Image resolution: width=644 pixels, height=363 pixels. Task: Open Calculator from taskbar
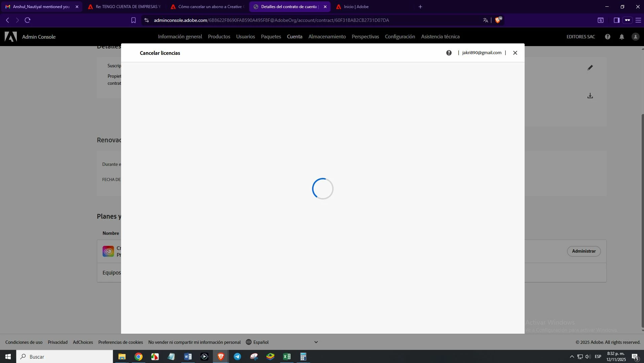pyautogui.click(x=303, y=357)
